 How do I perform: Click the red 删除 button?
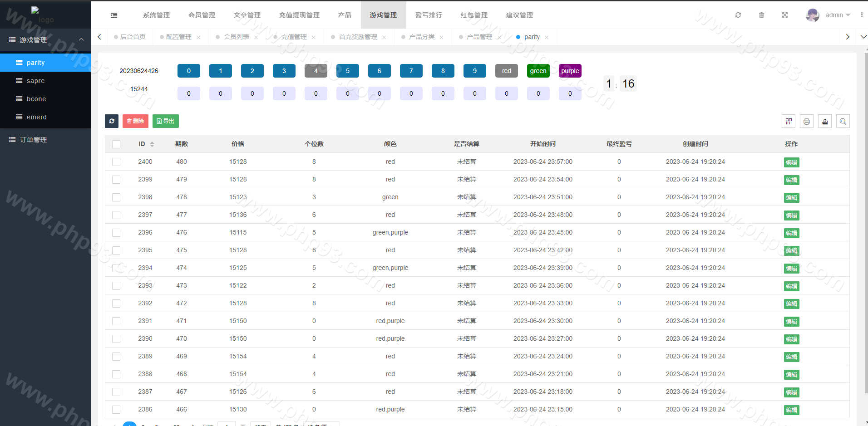click(135, 121)
